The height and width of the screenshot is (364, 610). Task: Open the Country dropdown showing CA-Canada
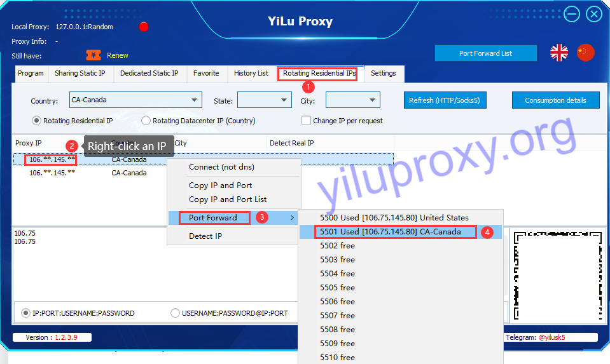coord(135,100)
